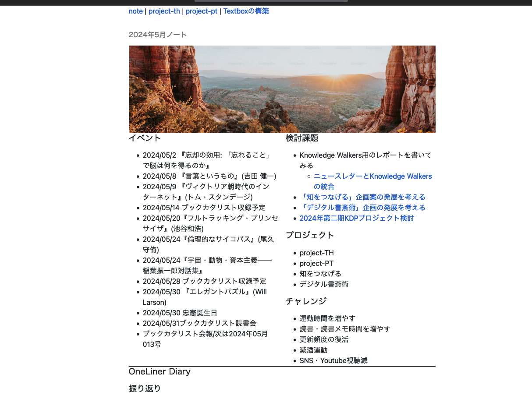Open the "「知をつなげる」企画案の発展を考える" link

pos(362,197)
